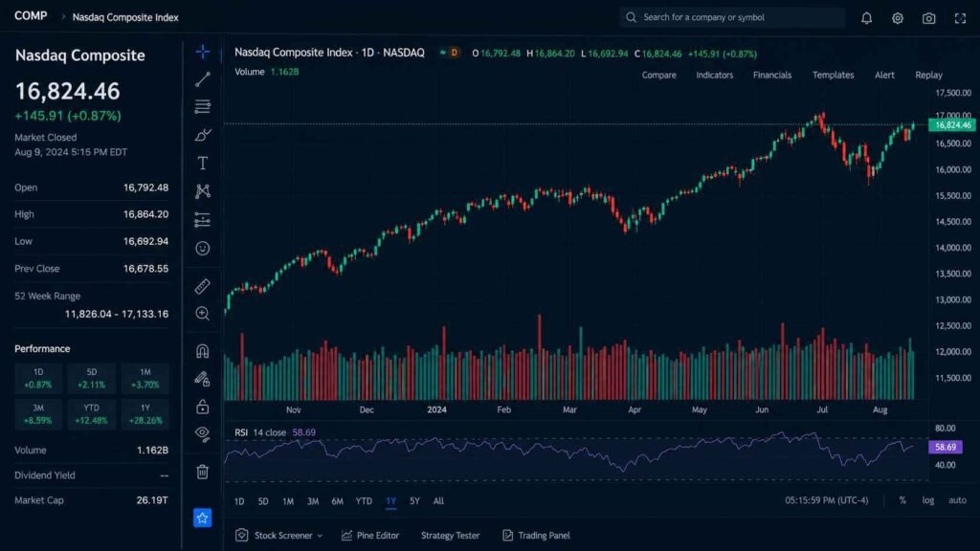
Task: Click the Volume 1.162B chart legend
Action: point(267,72)
